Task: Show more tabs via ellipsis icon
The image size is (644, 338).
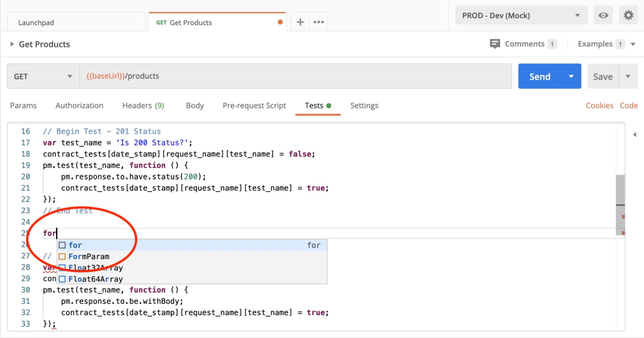Action: point(318,21)
